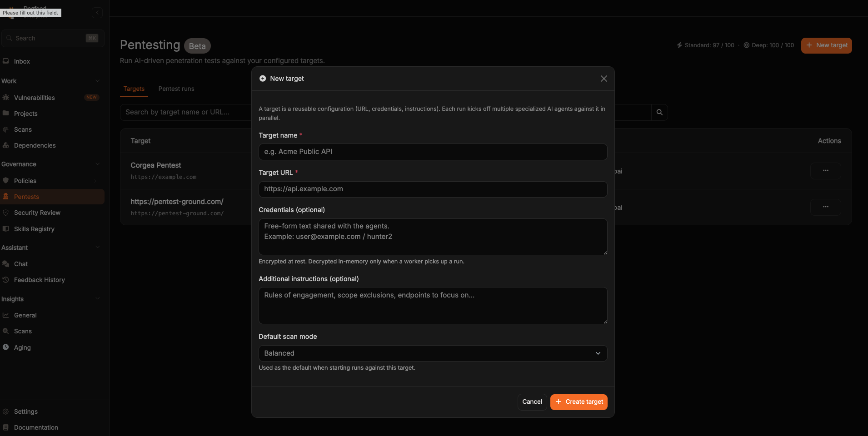Focus the Target URL field

433,189
